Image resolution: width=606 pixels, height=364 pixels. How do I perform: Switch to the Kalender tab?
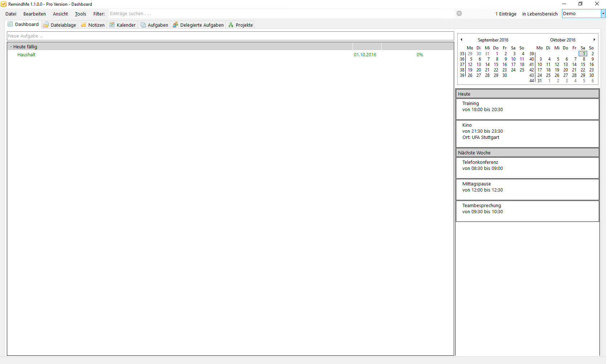123,25
